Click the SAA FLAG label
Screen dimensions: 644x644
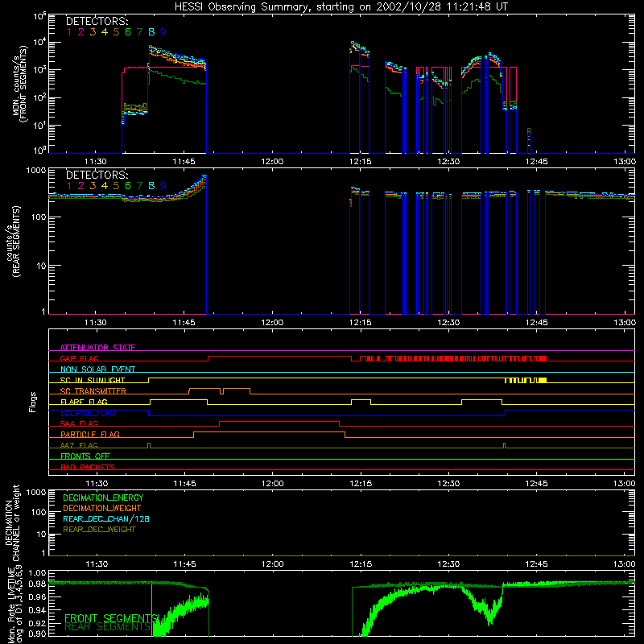point(79,423)
